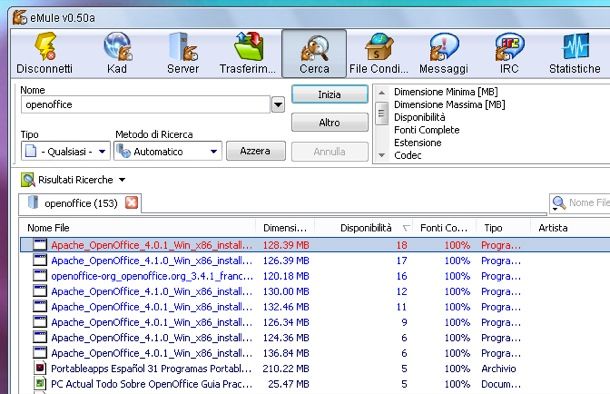Sort by the Fonti Co... column header
The image size is (610, 394).
(444, 228)
